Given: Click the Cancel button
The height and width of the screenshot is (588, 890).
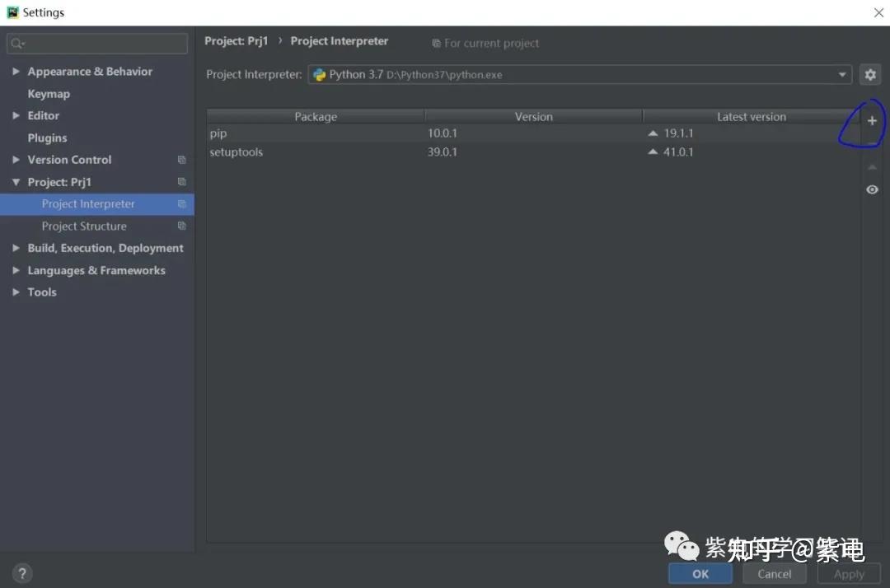Looking at the screenshot, I should click(x=774, y=574).
